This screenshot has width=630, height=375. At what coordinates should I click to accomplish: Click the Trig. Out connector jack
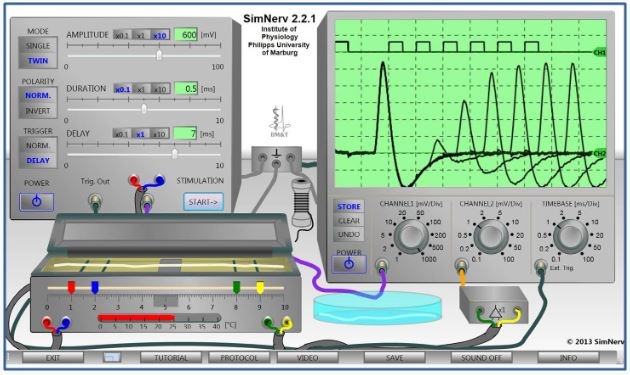(95, 199)
